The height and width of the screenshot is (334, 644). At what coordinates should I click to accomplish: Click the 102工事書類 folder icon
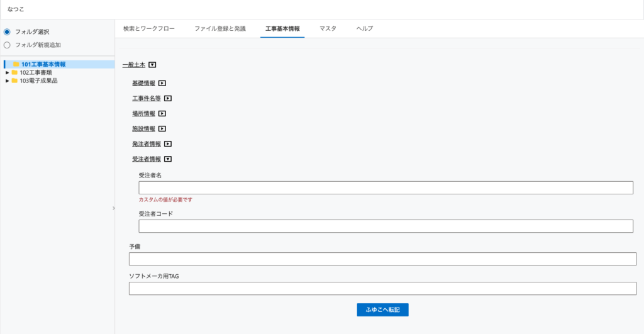click(14, 72)
